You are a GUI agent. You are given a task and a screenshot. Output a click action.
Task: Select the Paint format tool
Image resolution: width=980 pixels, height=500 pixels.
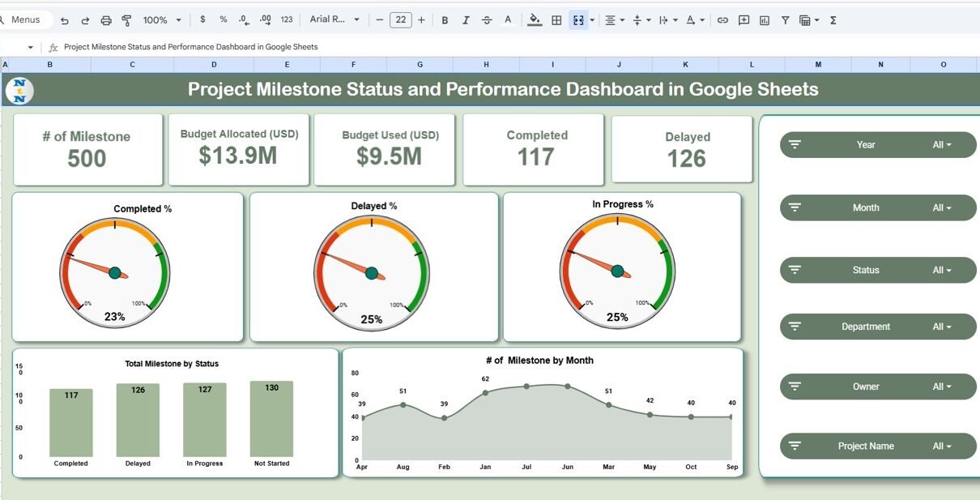pos(126,20)
